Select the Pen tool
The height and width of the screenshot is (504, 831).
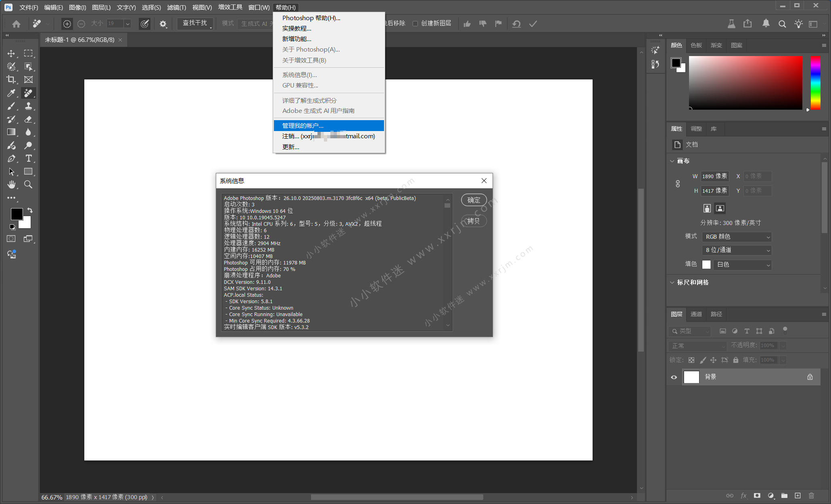point(11,158)
